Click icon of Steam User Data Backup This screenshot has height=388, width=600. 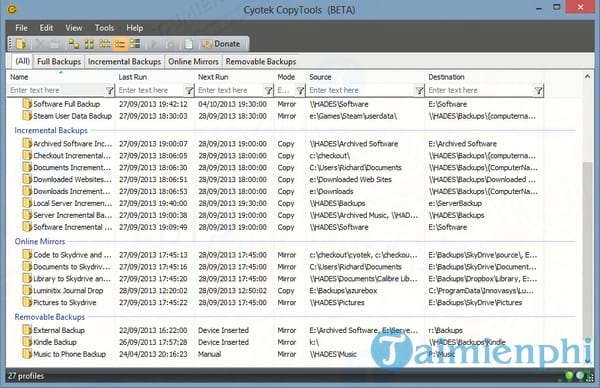(27, 116)
